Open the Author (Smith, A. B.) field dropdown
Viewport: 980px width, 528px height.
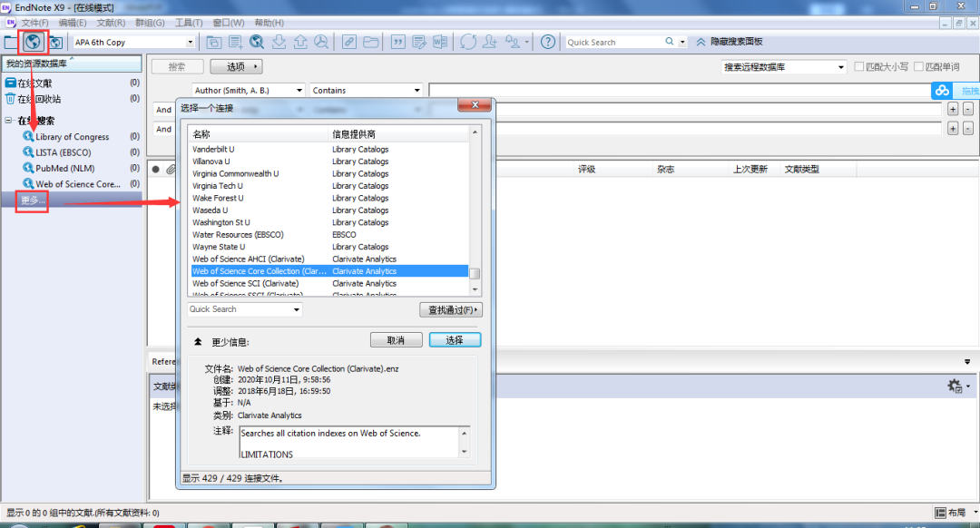pos(299,91)
